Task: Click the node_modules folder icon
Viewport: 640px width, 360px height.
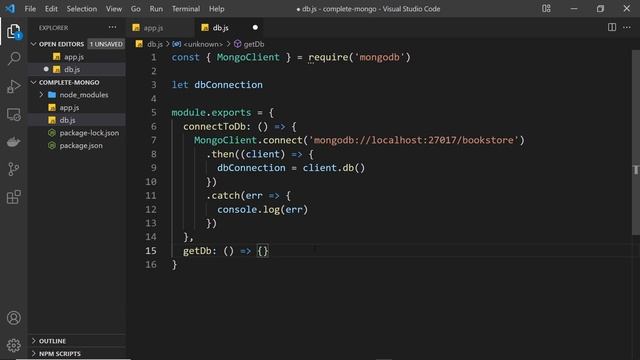Action: [x=52, y=95]
